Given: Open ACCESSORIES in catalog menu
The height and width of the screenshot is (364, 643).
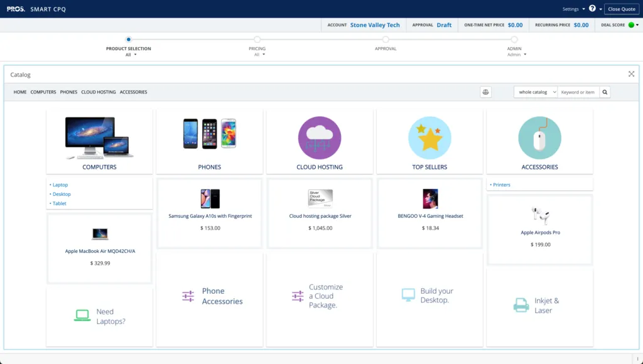Looking at the screenshot, I should tap(133, 92).
